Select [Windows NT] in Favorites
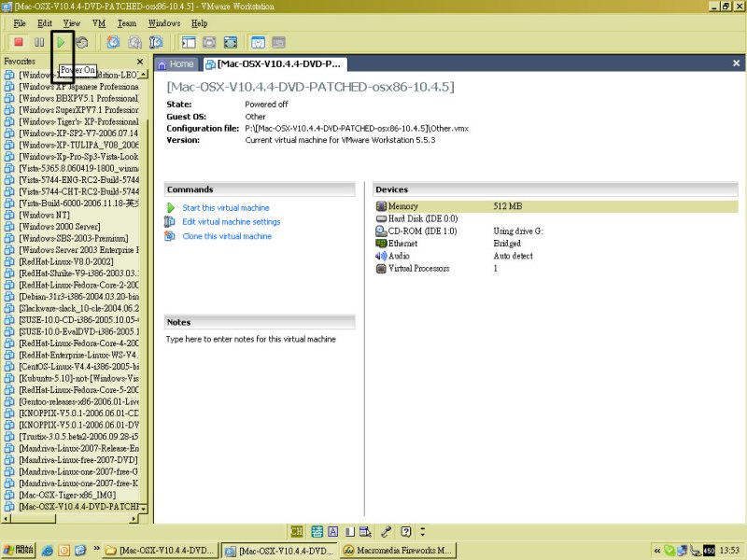Screen dimensions: 747x560 [x=44, y=215]
